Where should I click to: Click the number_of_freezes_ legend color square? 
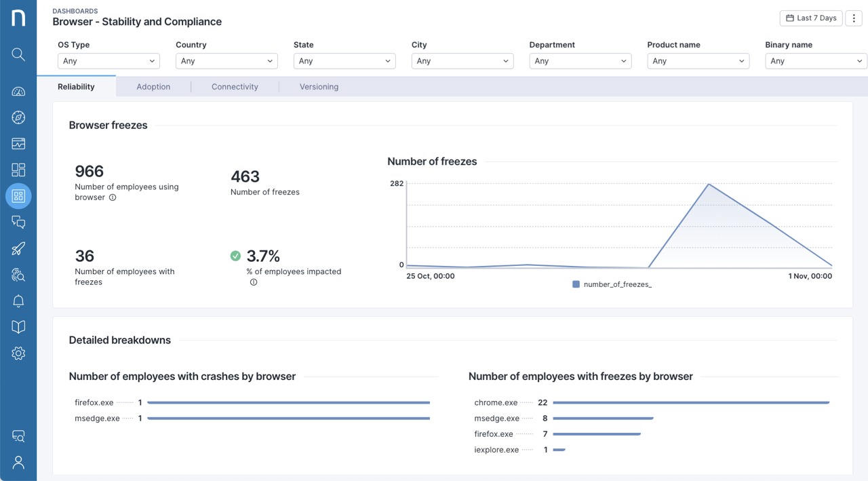tap(576, 284)
